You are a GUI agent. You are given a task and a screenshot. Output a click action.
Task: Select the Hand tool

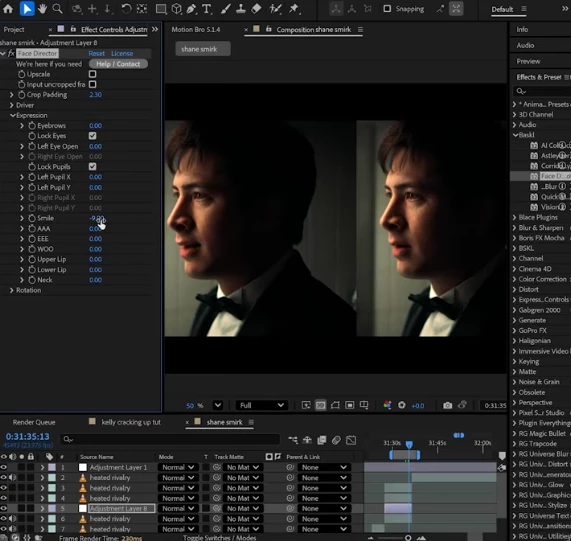pos(42,9)
